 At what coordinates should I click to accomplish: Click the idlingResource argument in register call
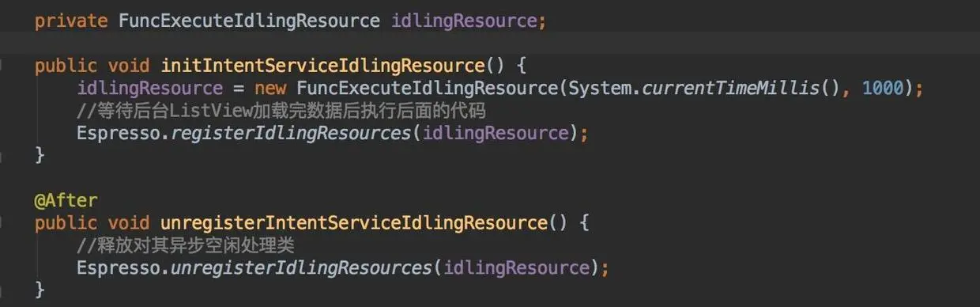pyautogui.click(x=496, y=133)
